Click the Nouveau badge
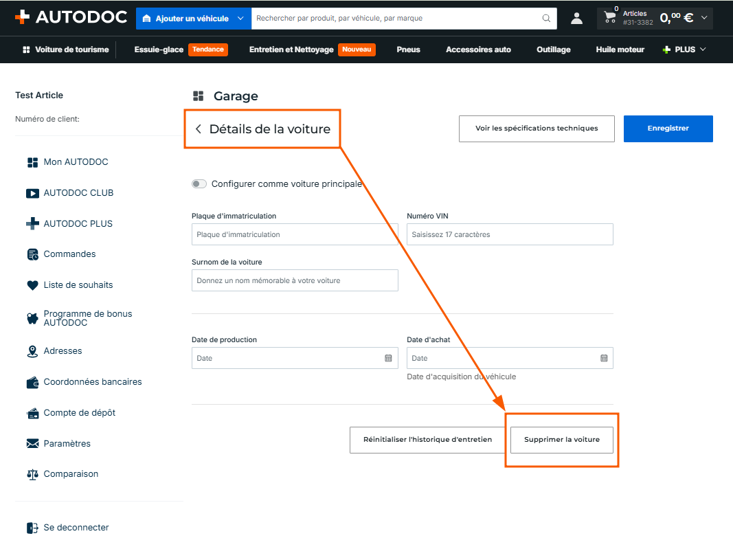 click(357, 49)
